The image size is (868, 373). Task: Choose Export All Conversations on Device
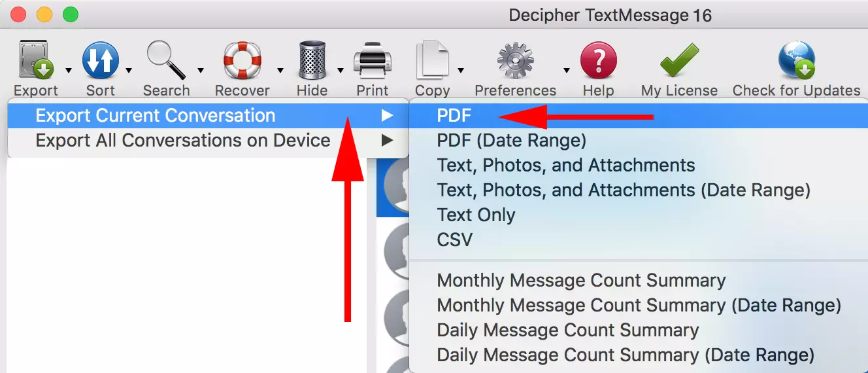(183, 140)
